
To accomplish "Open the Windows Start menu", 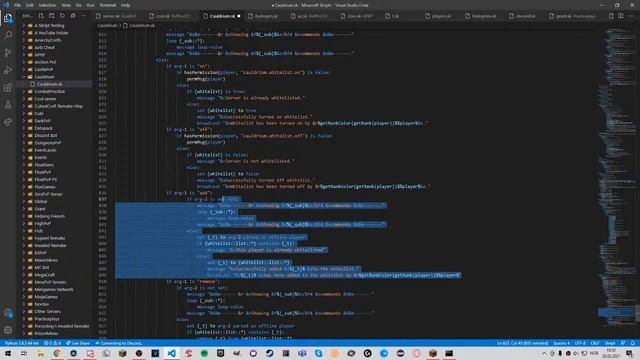I will tap(8, 353).
